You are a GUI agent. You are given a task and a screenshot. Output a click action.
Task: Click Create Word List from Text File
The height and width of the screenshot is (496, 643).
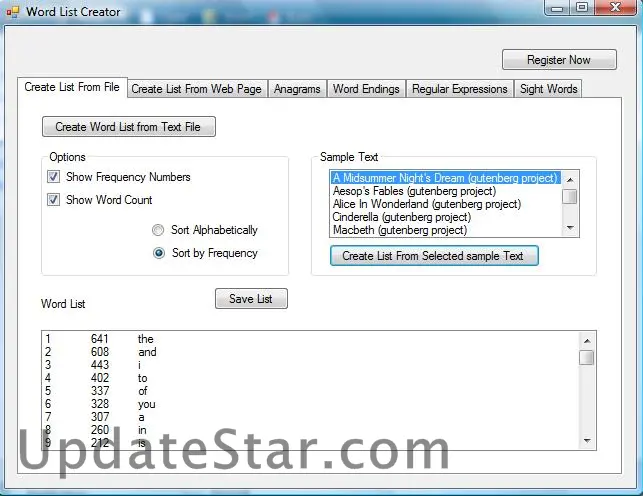(x=128, y=127)
